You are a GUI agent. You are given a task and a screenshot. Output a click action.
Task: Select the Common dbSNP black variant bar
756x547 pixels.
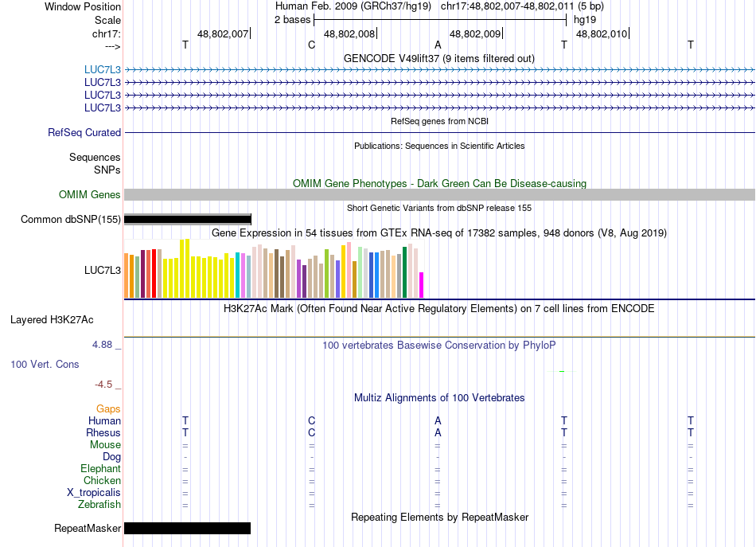[188, 220]
